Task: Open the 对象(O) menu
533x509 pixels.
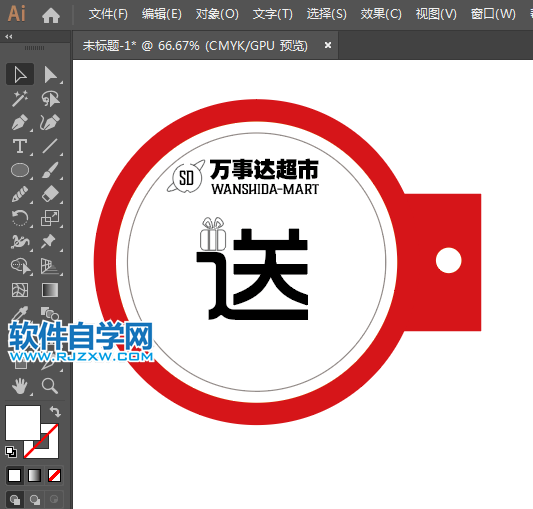Action: (x=217, y=14)
